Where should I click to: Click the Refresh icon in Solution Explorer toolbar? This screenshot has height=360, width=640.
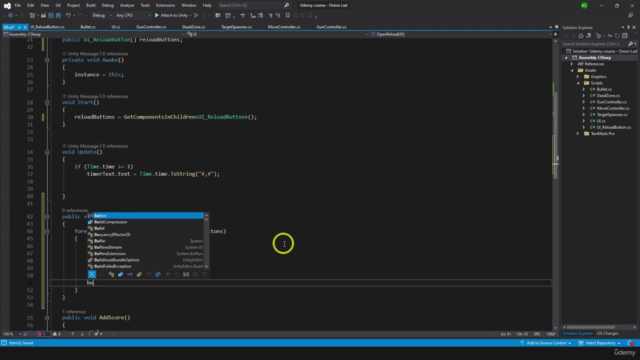(x=617, y=36)
